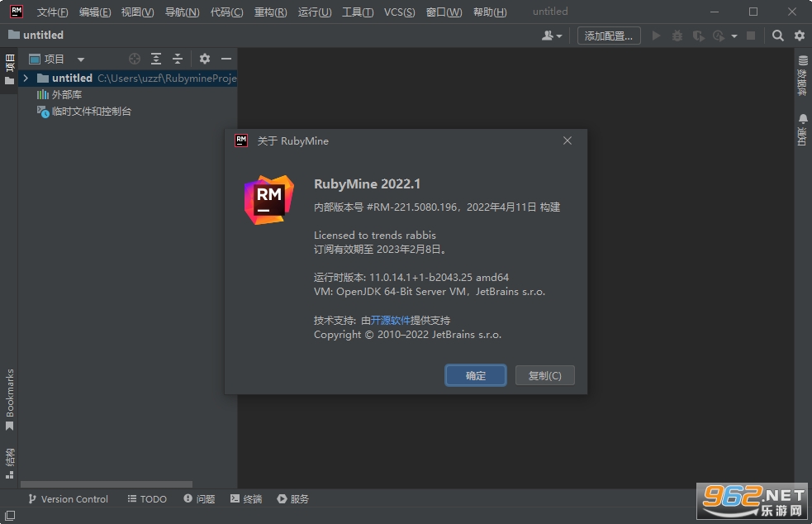Open the Code (代码) menu
Screen dimensions: 812x524
pos(227,12)
